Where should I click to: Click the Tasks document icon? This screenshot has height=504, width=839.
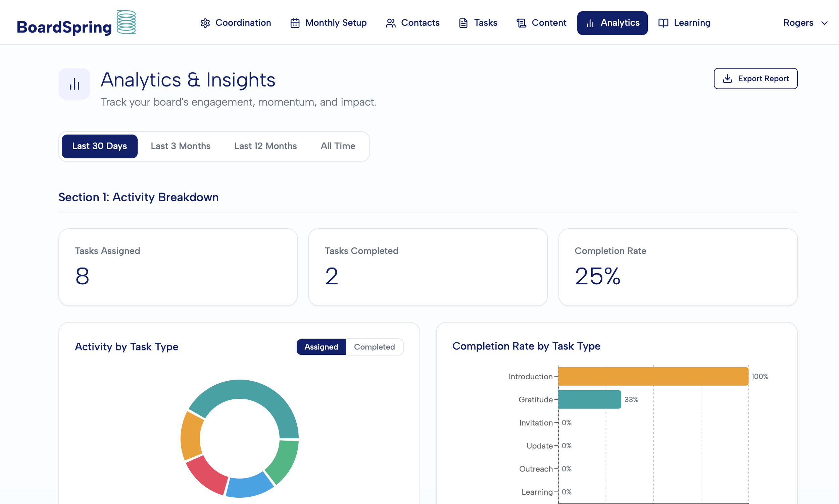[x=463, y=23]
